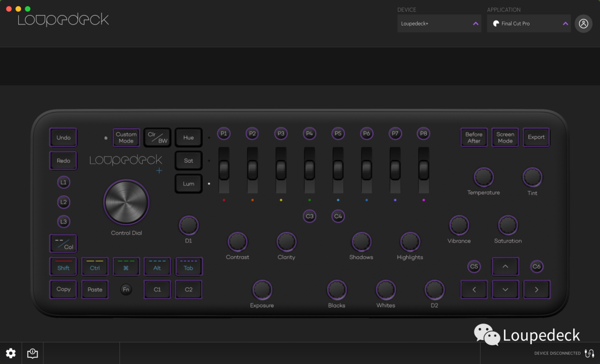Select the Contrast dial knob

[237, 241]
